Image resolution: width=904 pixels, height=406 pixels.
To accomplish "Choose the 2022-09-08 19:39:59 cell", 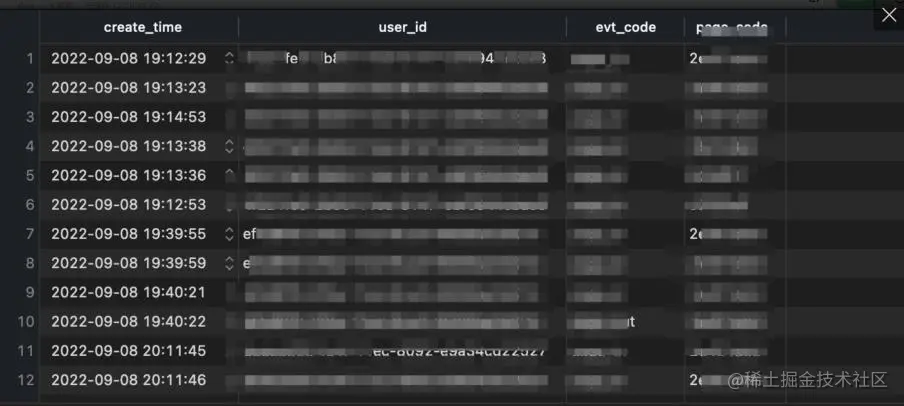I will [129, 263].
